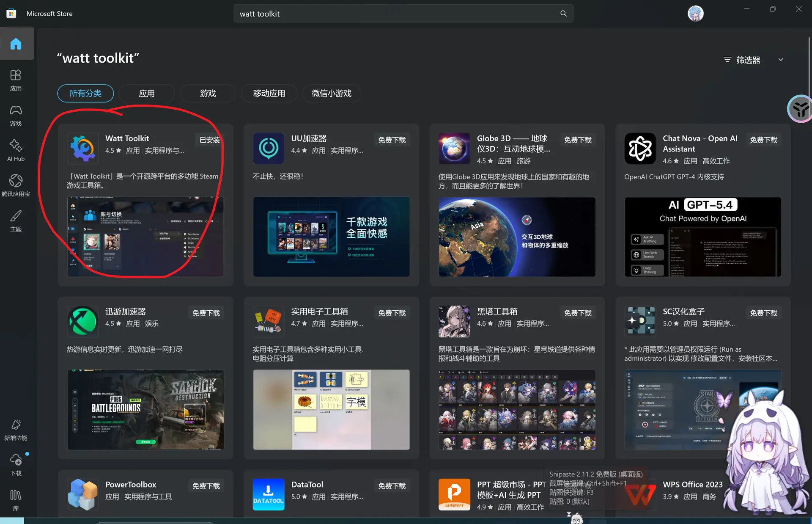Screen dimensions: 812x524
Task: Select the 游戏 category tab
Action: coord(208,94)
